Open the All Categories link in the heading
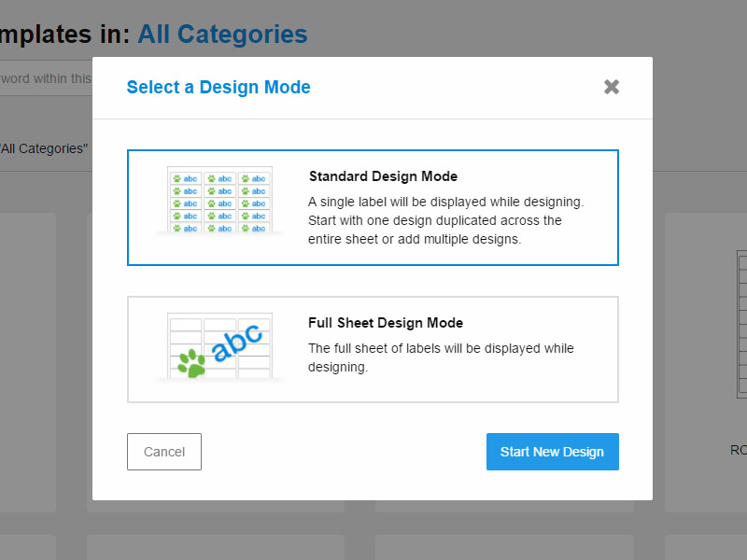The width and height of the screenshot is (747, 560). pos(222,35)
